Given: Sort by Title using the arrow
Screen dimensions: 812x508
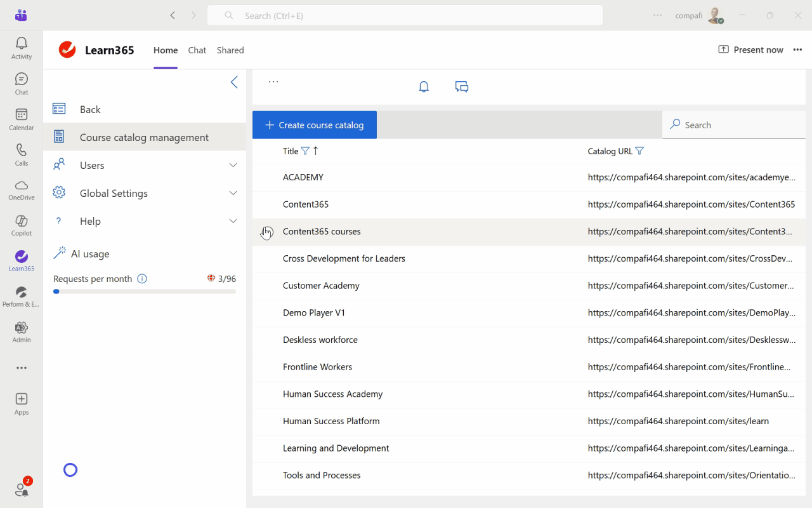Looking at the screenshot, I should coord(316,151).
